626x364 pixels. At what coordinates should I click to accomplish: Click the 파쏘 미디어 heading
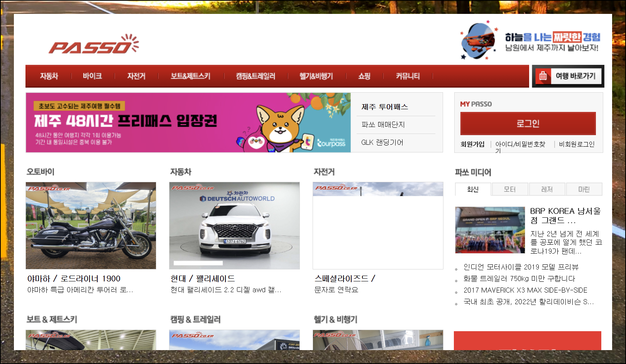(473, 172)
